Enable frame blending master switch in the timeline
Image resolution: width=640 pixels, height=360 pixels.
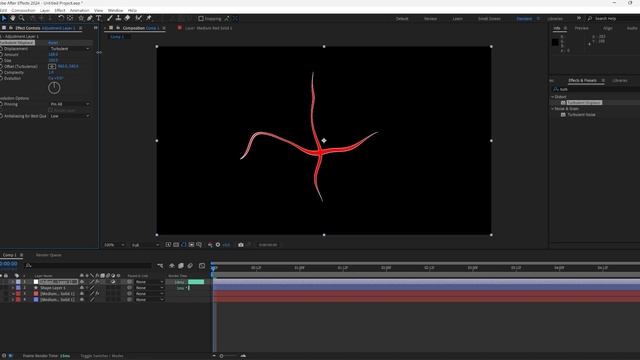tap(181, 266)
